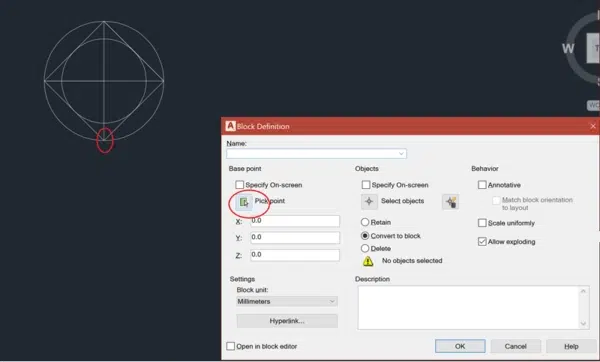Click the Z coordinate input field

tap(295, 255)
